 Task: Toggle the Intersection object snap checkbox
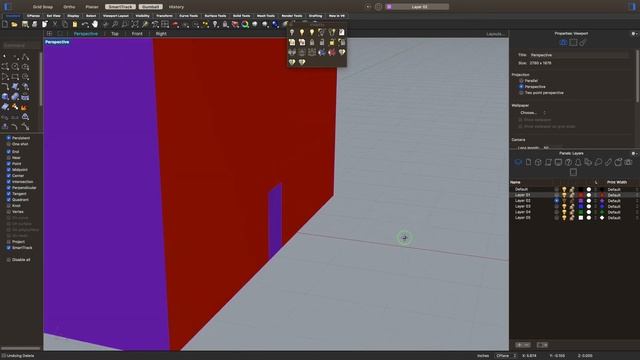(x=9, y=182)
